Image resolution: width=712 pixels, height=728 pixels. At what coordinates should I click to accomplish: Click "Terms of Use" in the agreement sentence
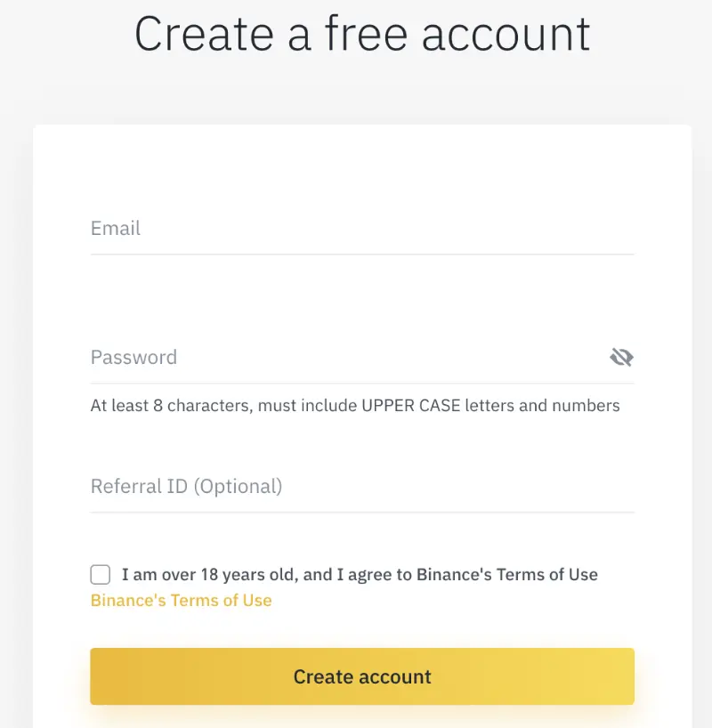(547, 575)
